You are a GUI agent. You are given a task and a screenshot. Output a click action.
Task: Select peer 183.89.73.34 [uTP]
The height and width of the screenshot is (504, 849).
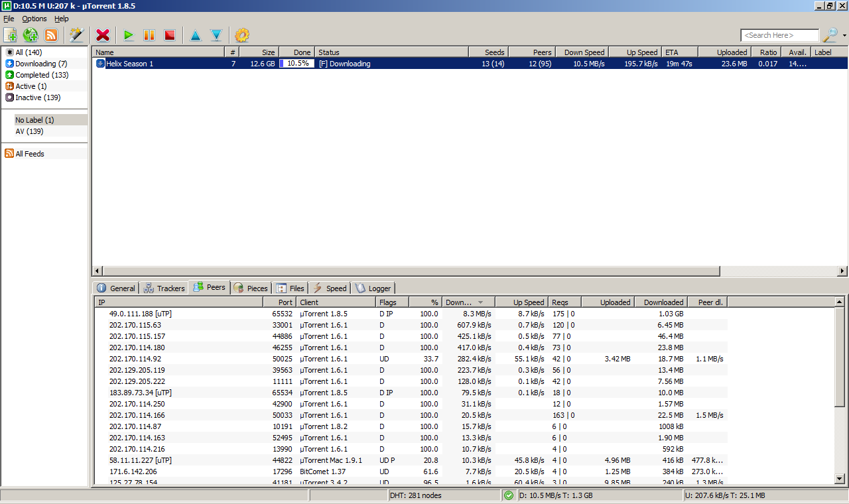411,393
